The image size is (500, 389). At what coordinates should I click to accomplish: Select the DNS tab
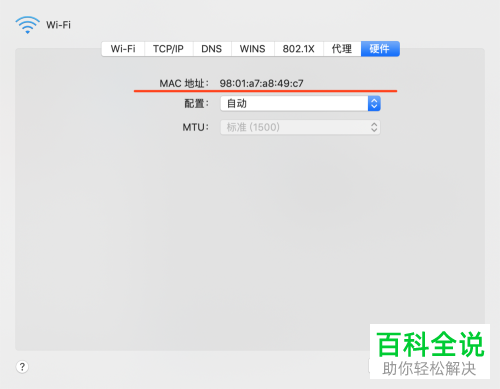point(212,49)
